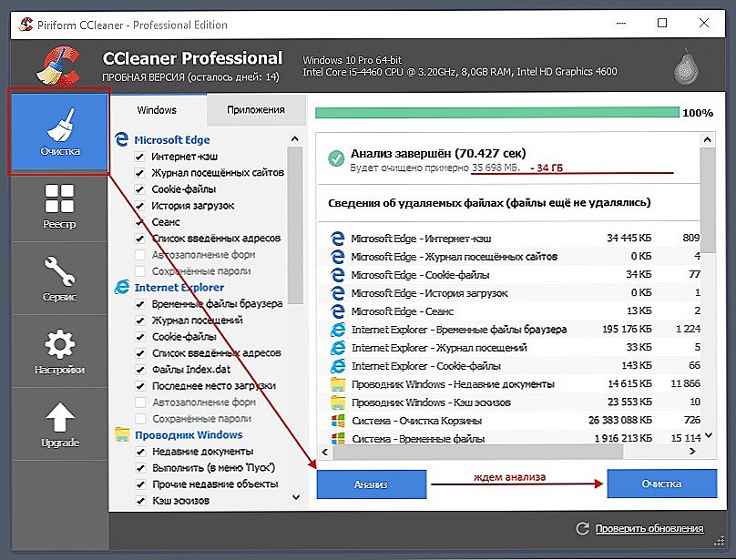Toggle Файлы Index.dat checkbox
The image size is (736, 560).
(140, 370)
